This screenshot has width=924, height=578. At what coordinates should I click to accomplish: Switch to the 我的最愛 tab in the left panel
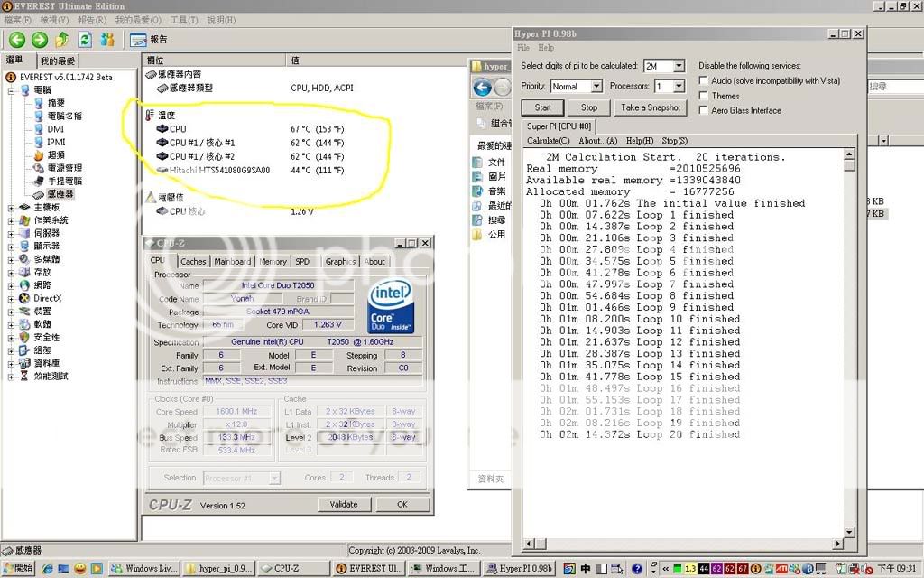58,61
